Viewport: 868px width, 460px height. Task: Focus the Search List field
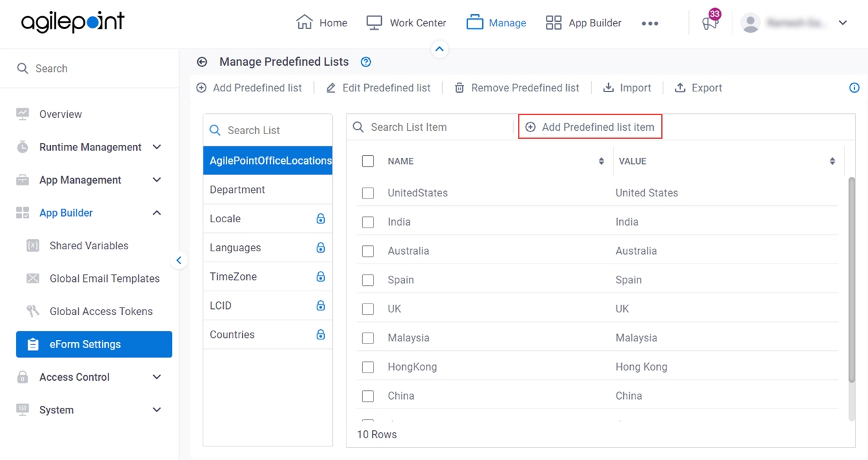(x=268, y=130)
